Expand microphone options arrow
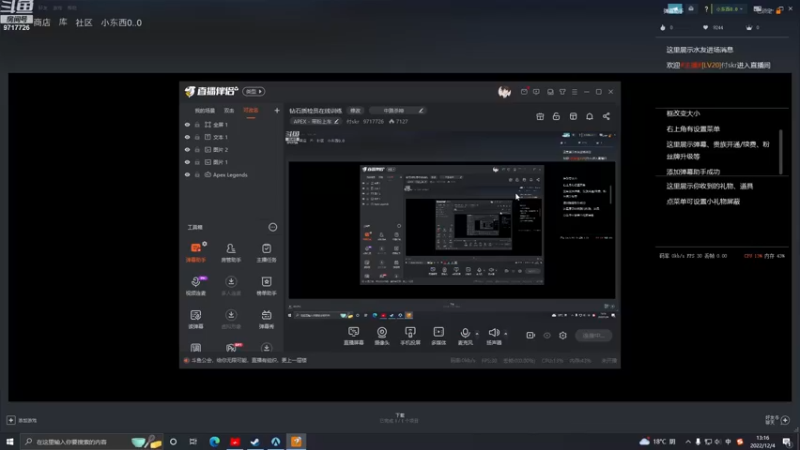Screen dimensions: 800x450 pos(477,334)
